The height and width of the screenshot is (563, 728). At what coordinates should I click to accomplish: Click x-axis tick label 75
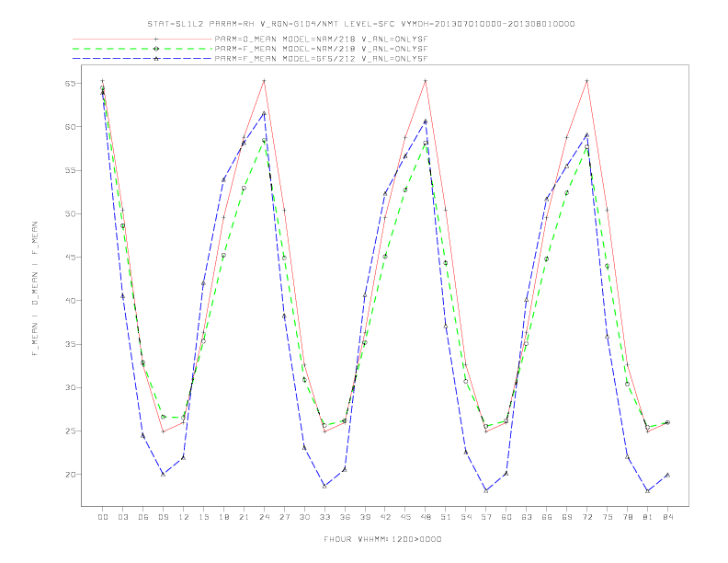tap(608, 517)
